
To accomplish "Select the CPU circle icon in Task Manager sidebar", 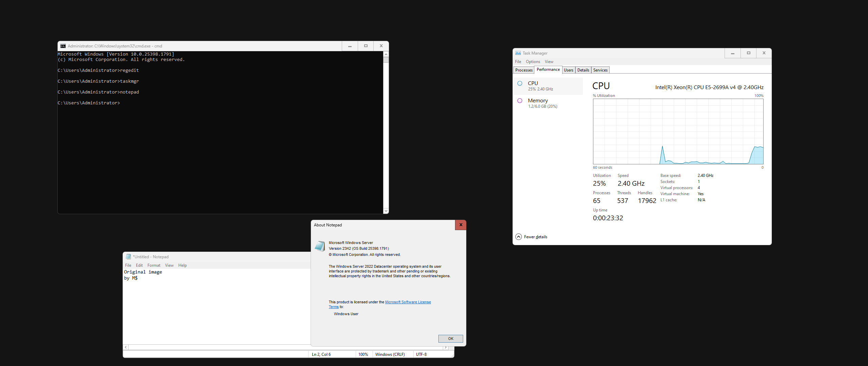I will click(520, 83).
